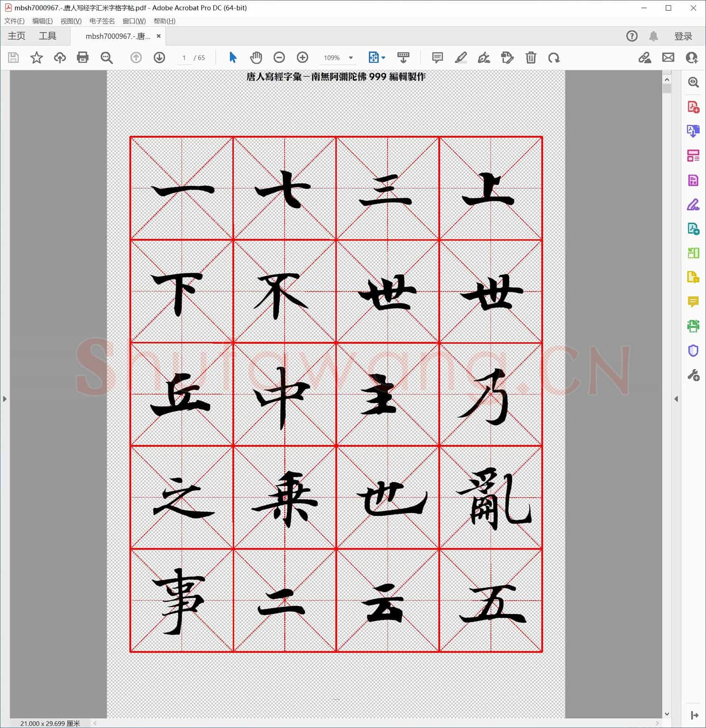Click the 登录 sign-in button
Screen dimensions: 706x728
pyautogui.click(x=684, y=36)
